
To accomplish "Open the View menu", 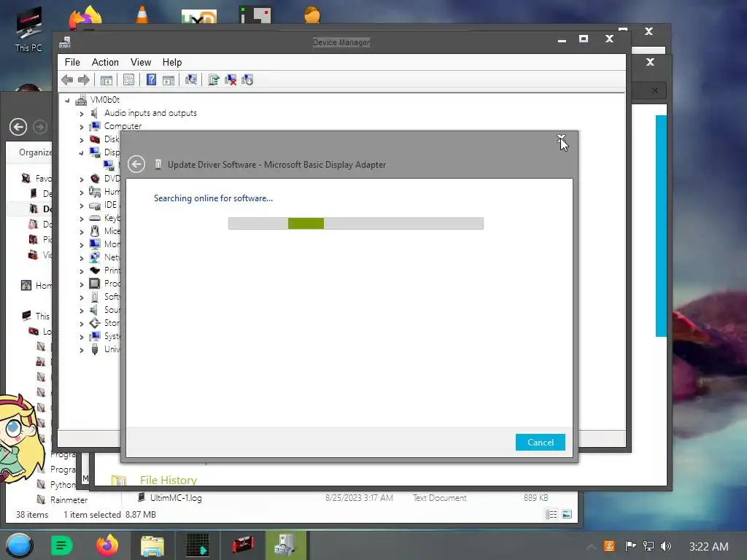I will 141,63.
